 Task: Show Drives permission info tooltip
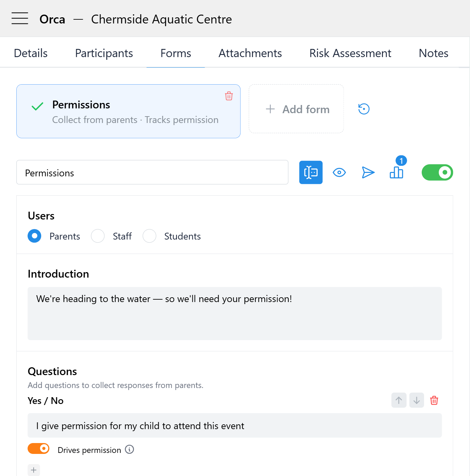coord(130,449)
